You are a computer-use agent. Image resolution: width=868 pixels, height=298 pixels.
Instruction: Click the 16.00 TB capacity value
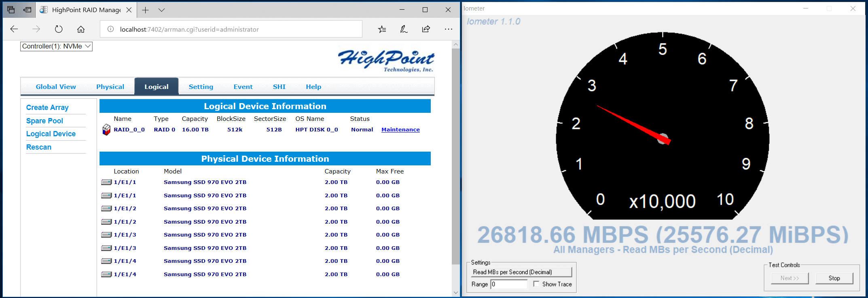click(x=195, y=129)
